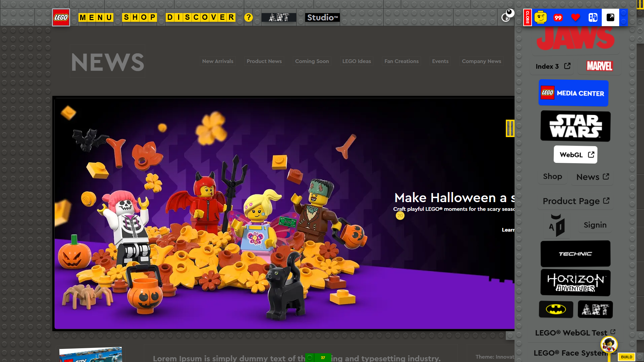The height and width of the screenshot is (362, 644).
Task: Click the yellow BUILD button
Action: click(627, 357)
